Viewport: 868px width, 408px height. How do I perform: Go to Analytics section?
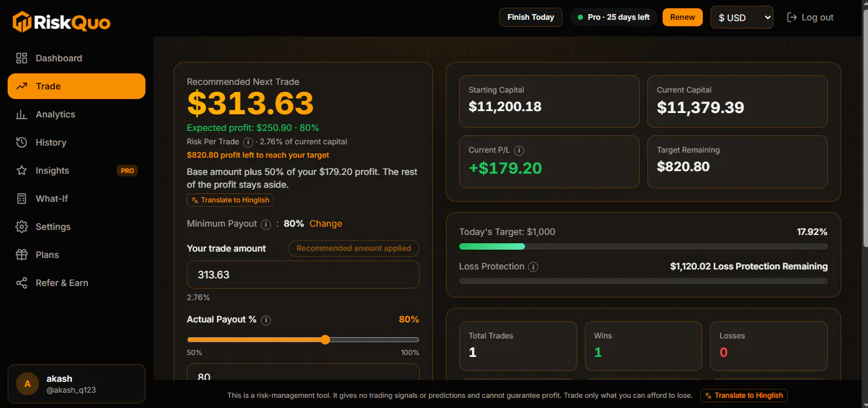(x=77, y=114)
